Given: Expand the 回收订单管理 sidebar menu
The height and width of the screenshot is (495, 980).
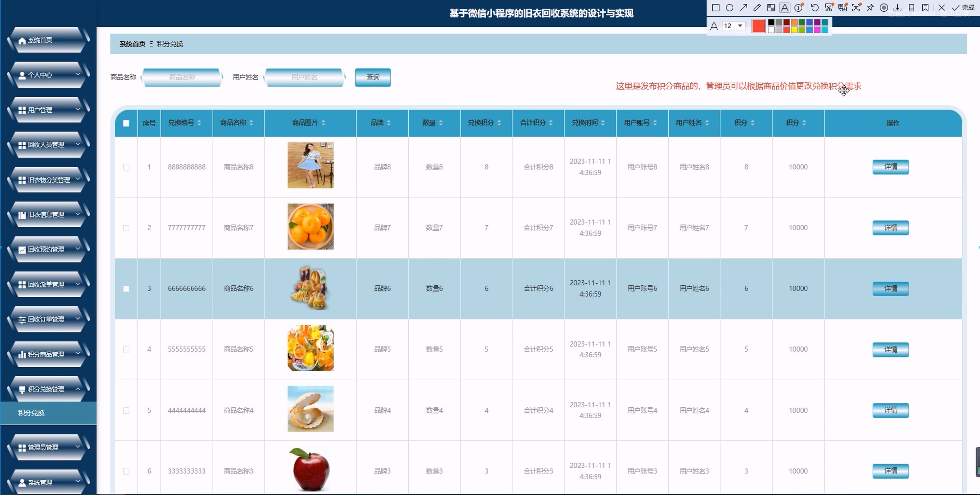Looking at the screenshot, I should (48, 319).
